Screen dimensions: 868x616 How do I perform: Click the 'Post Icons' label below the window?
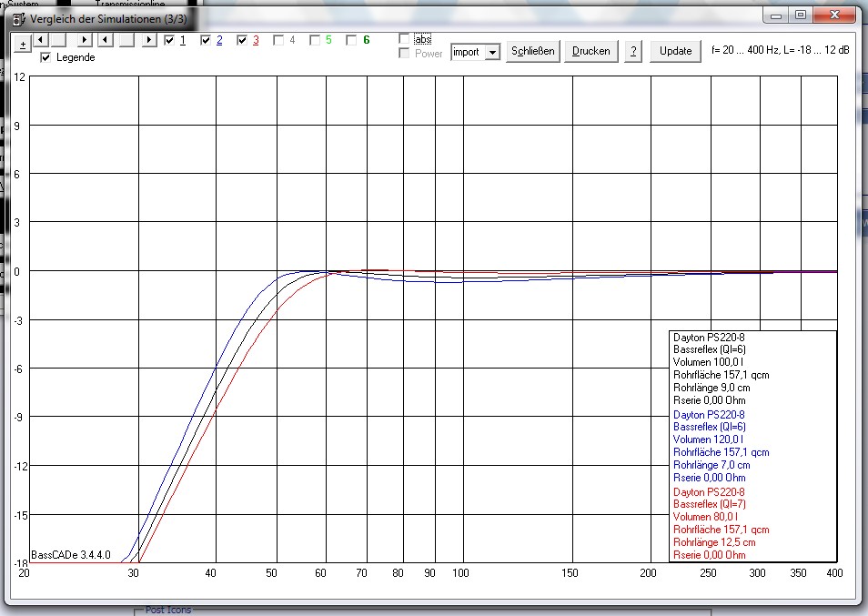coord(168,610)
